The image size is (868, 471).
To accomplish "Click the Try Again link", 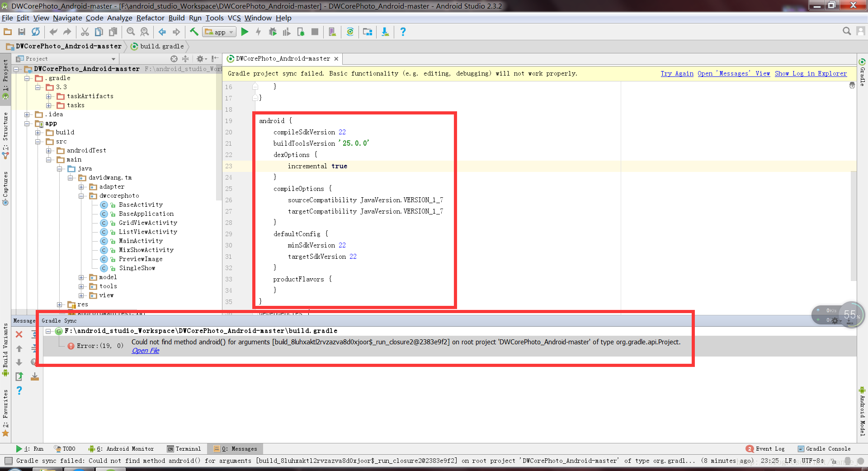I will pos(677,73).
